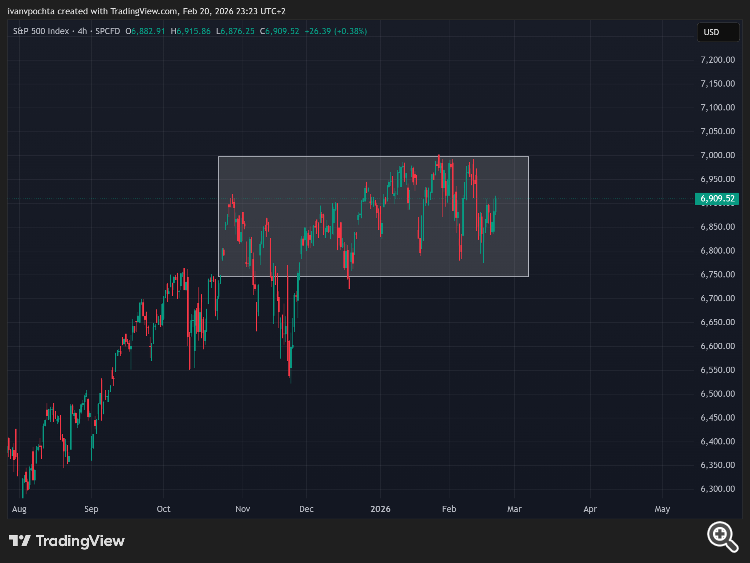Click the Oct label on time axis
This screenshot has height=563, width=750.
164,509
